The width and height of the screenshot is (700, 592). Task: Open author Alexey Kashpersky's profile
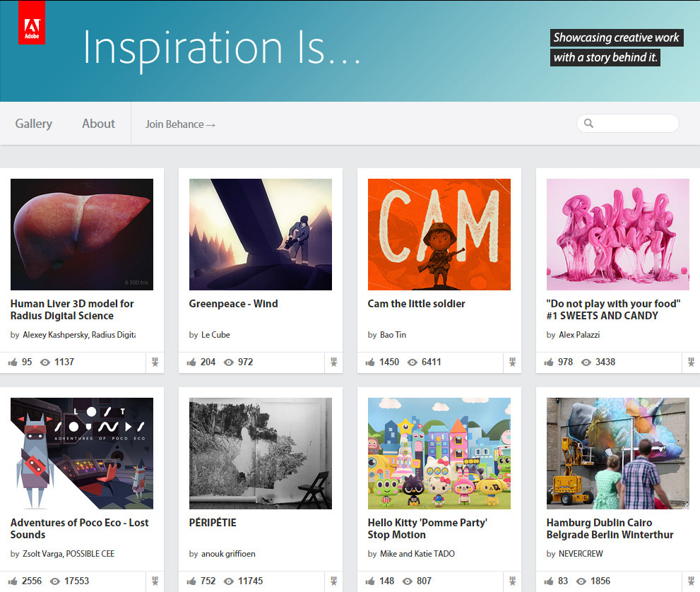(x=55, y=335)
